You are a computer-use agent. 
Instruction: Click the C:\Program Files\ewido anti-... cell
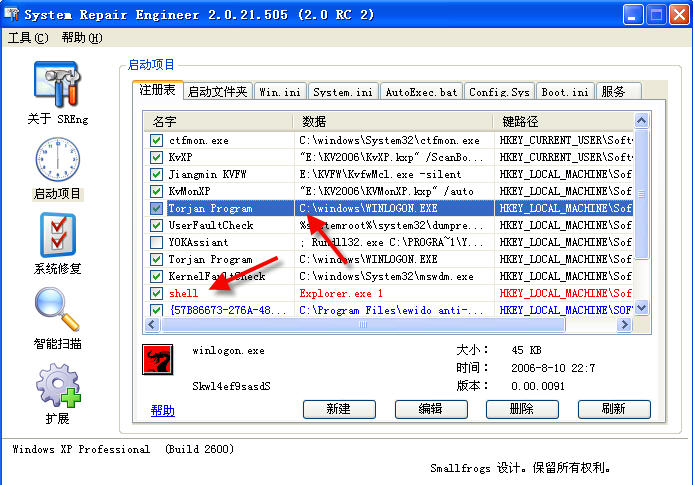391,310
